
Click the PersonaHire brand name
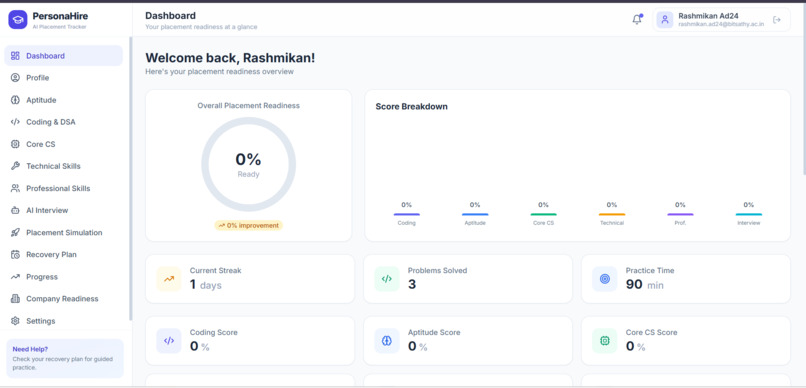tap(60, 16)
